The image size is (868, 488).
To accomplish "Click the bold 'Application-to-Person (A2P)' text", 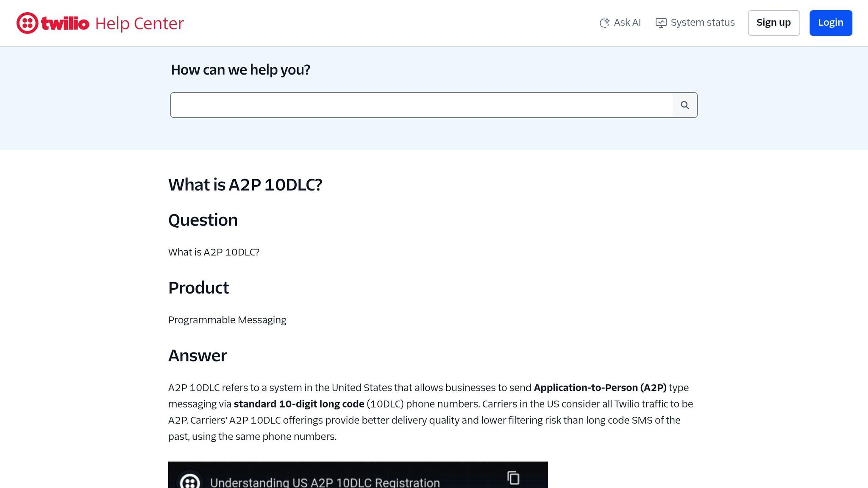I will (x=600, y=388).
